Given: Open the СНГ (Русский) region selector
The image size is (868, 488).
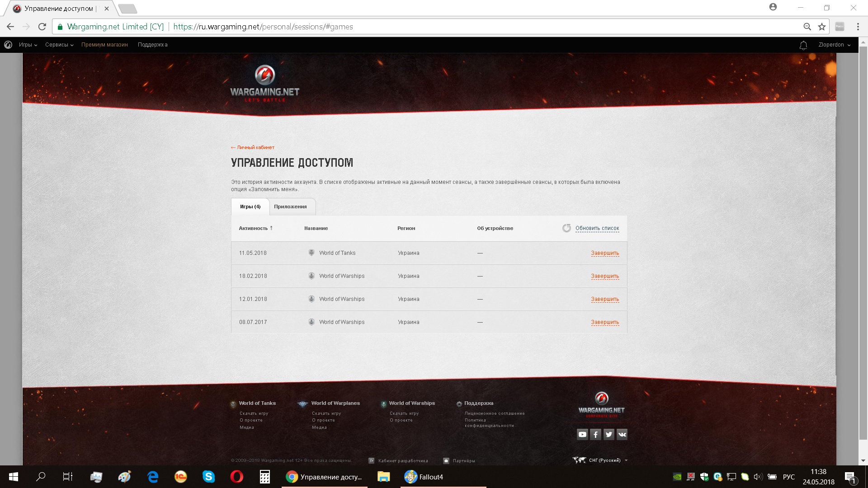Looking at the screenshot, I should pyautogui.click(x=604, y=460).
